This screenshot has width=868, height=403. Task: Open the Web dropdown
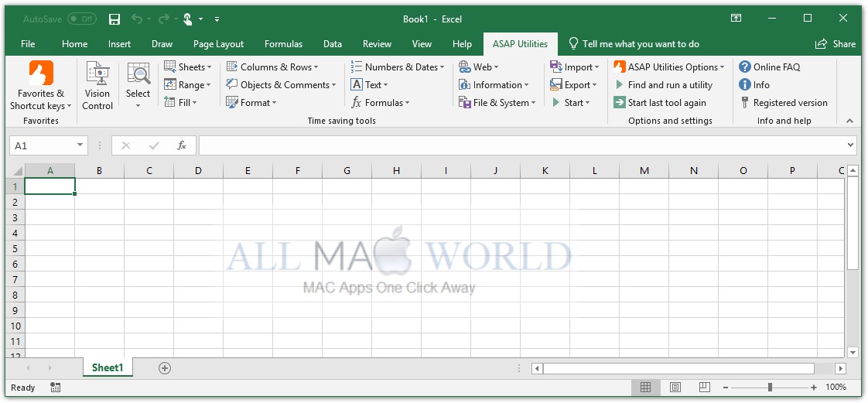(479, 67)
